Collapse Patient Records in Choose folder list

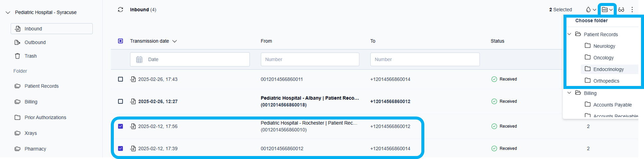pyautogui.click(x=569, y=34)
